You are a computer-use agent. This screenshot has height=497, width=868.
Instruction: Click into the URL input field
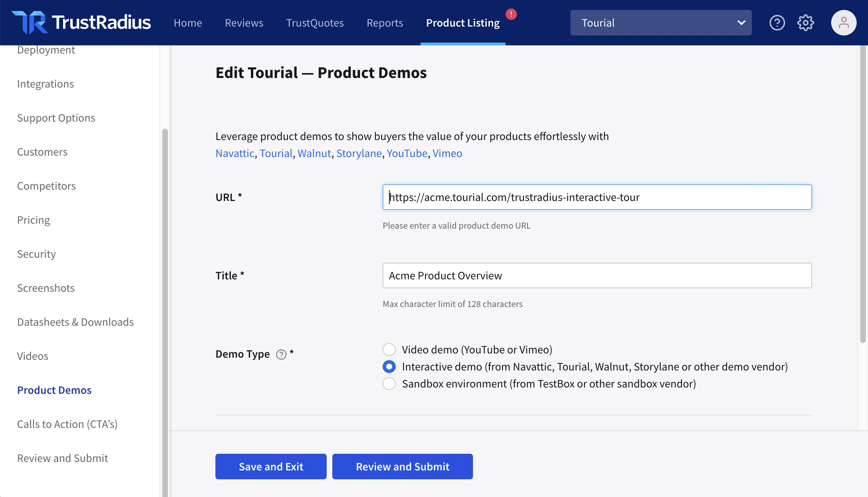597,197
